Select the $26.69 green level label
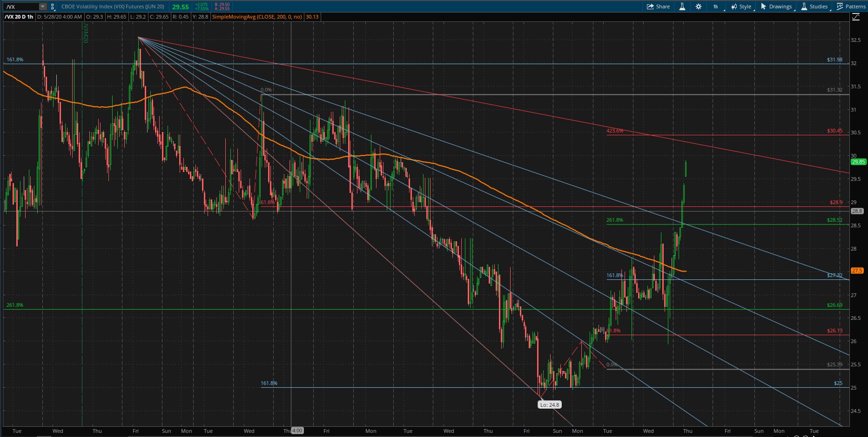Image resolution: width=868 pixels, height=437 pixels. tap(835, 305)
